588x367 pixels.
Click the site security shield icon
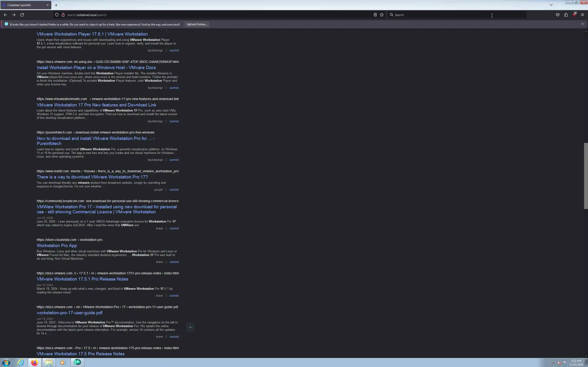[x=57, y=15]
